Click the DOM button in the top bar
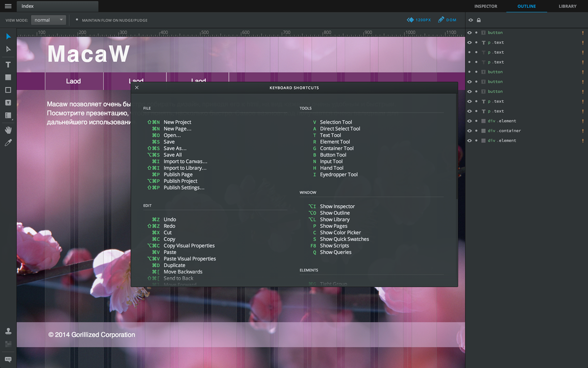 [x=447, y=20]
